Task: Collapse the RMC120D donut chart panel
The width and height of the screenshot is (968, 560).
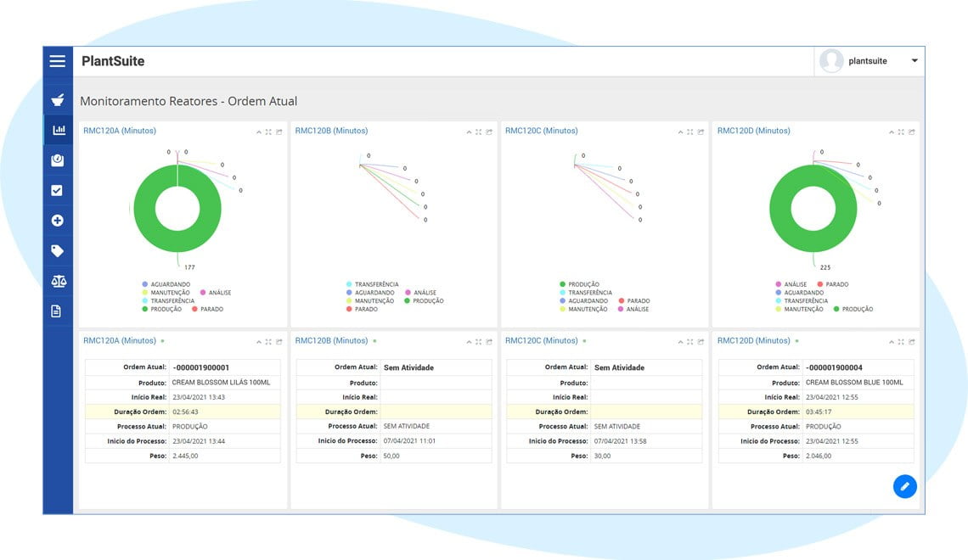Action: tap(892, 132)
